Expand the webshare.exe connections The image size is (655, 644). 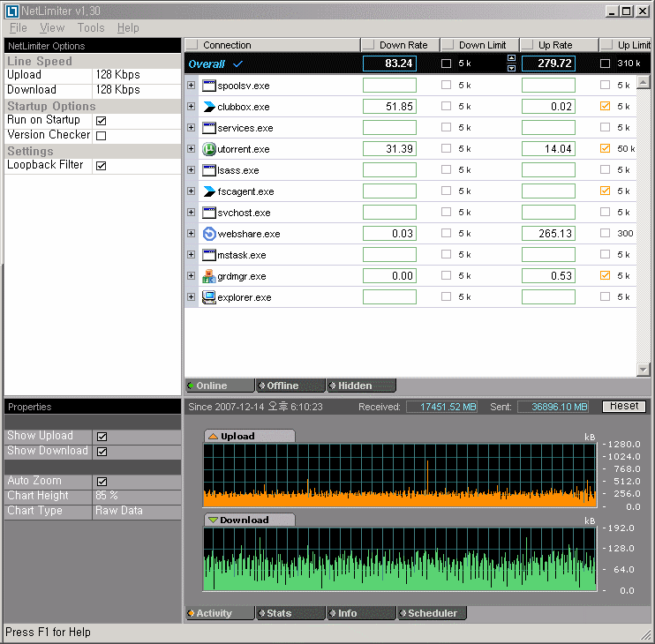[191, 233]
